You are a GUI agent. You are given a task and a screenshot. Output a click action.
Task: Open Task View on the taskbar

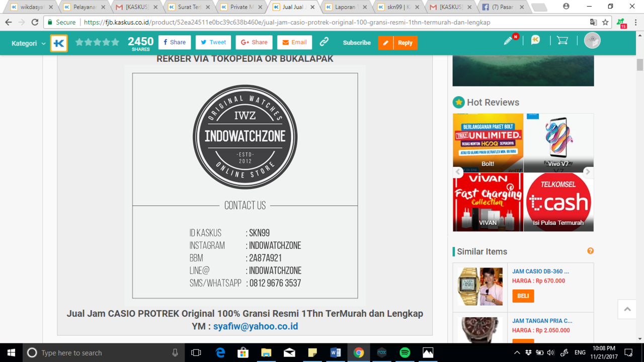point(196,352)
